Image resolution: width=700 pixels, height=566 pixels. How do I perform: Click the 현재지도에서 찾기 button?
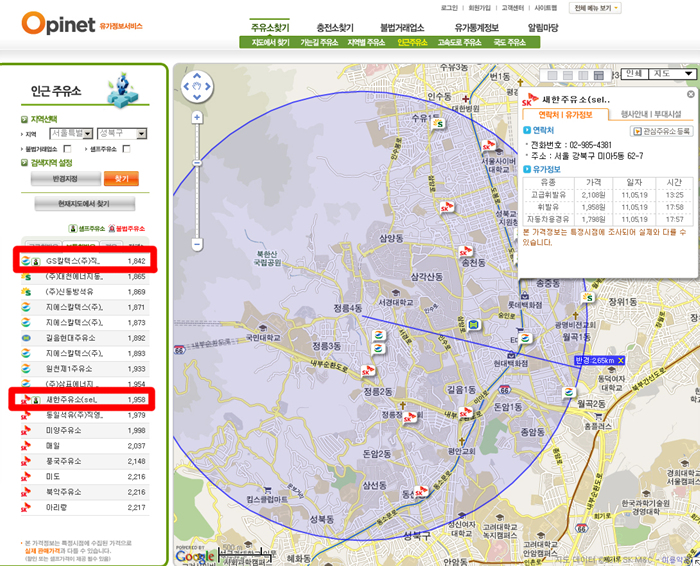click(x=84, y=204)
